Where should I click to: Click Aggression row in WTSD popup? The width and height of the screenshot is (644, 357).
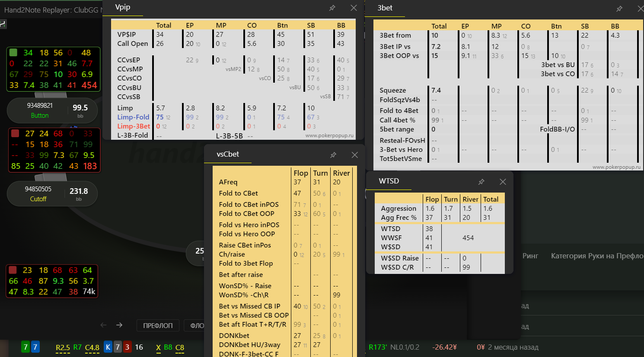pos(399,208)
